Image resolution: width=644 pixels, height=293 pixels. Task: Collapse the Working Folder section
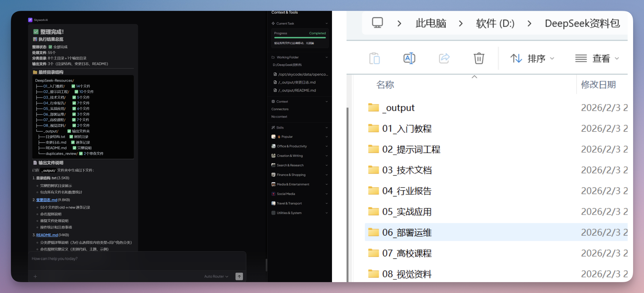(326, 57)
